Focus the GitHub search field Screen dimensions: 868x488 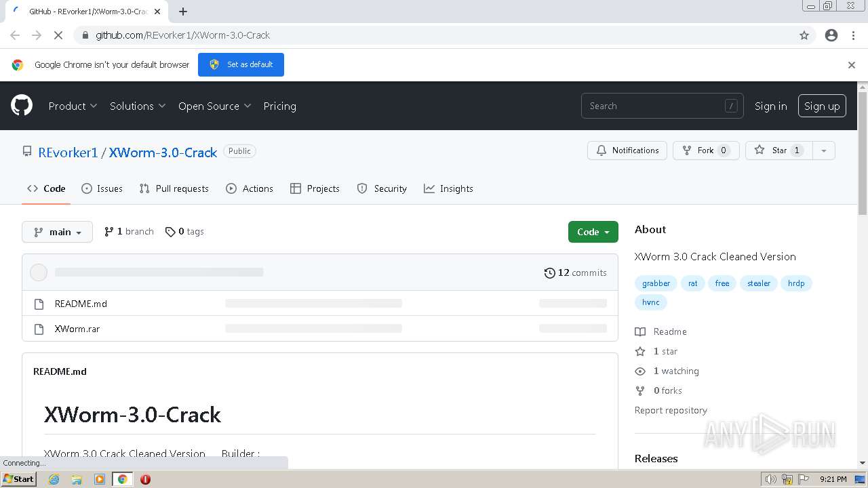[x=662, y=106]
